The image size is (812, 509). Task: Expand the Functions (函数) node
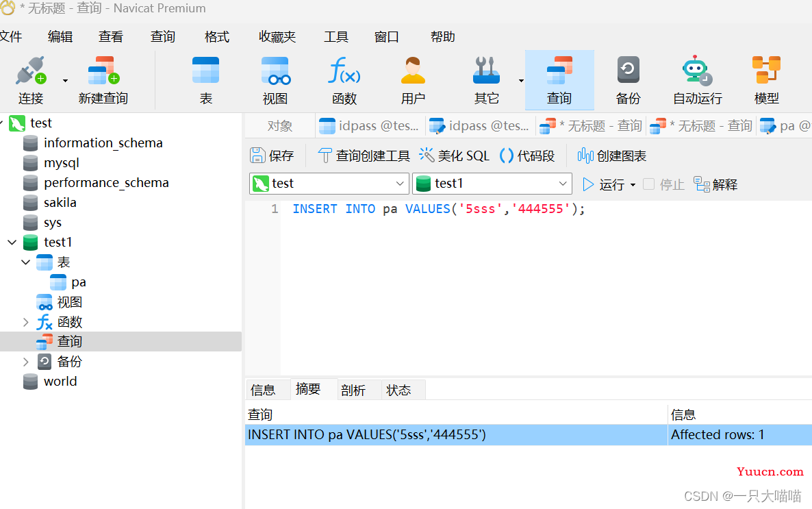point(25,322)
